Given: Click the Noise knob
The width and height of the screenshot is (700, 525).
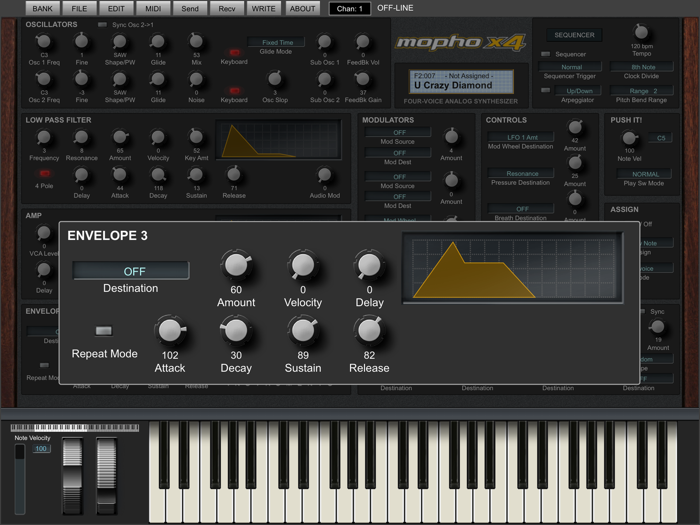Looking at the screenshot, I should (x=196, y=79).
